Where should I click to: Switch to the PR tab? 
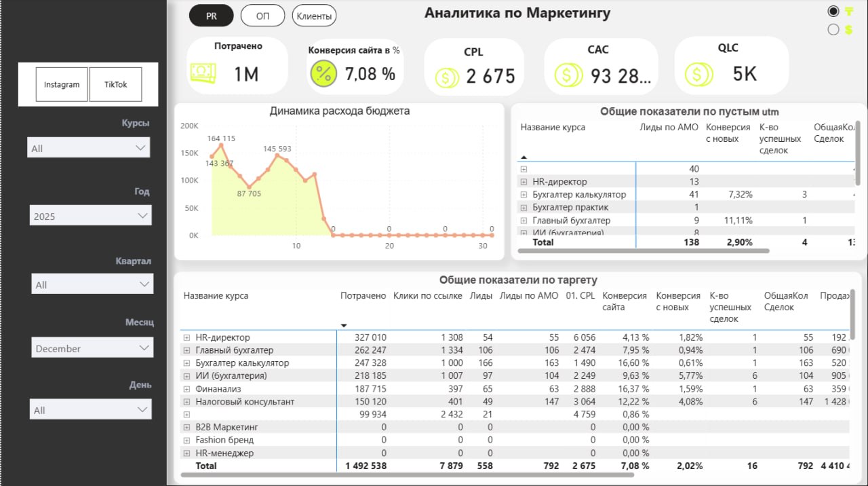pos(212,16)
